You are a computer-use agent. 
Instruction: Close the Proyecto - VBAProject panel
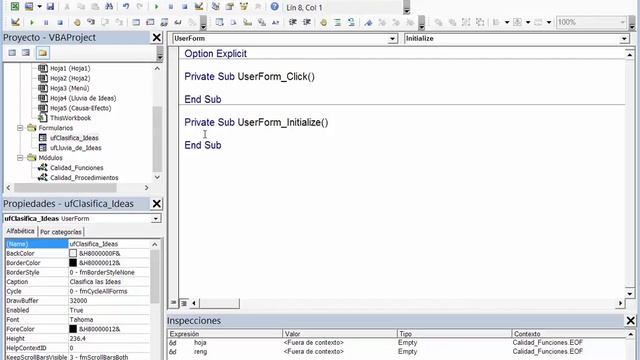pyautogui.click(x=157, y=38)
